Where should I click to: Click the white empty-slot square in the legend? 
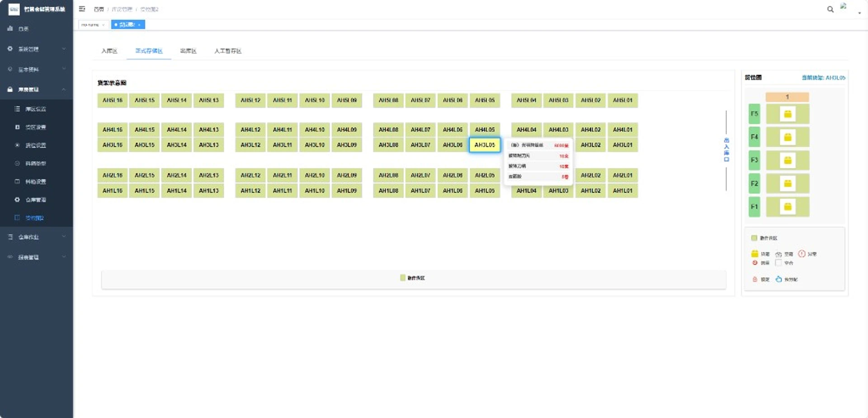click(778, 262)
